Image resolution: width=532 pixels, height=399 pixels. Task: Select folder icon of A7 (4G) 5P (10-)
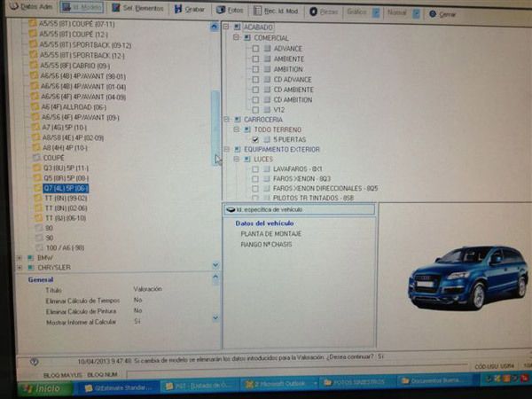(x=35, y=127)
